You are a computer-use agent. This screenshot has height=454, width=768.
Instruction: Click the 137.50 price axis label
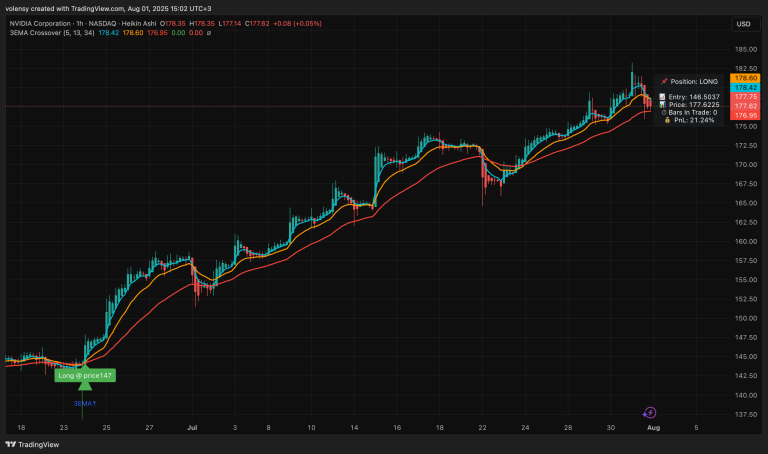pyautogui.click(x=746, y=414)
